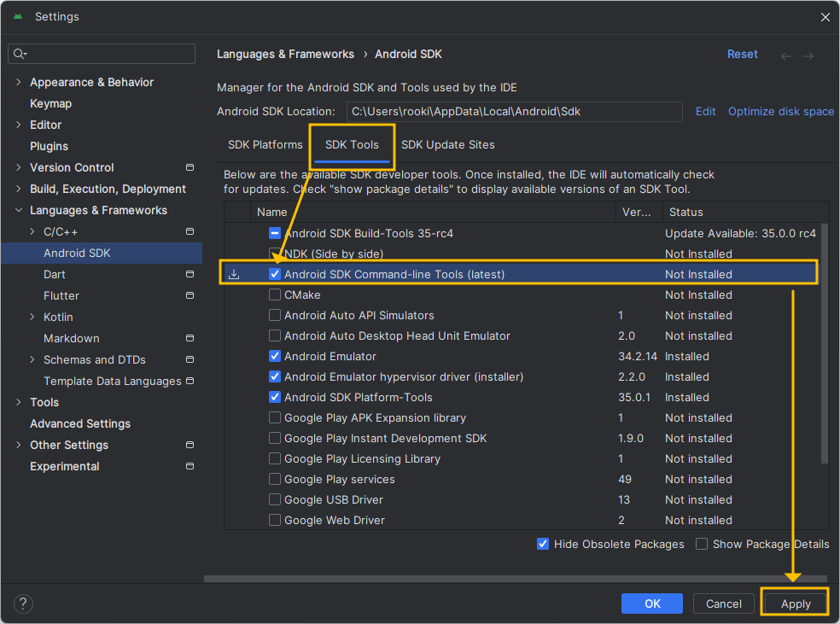Click project-level icon next to Dart
The image size is (840, 624).
pyautogui.click(x=190, y=274)
